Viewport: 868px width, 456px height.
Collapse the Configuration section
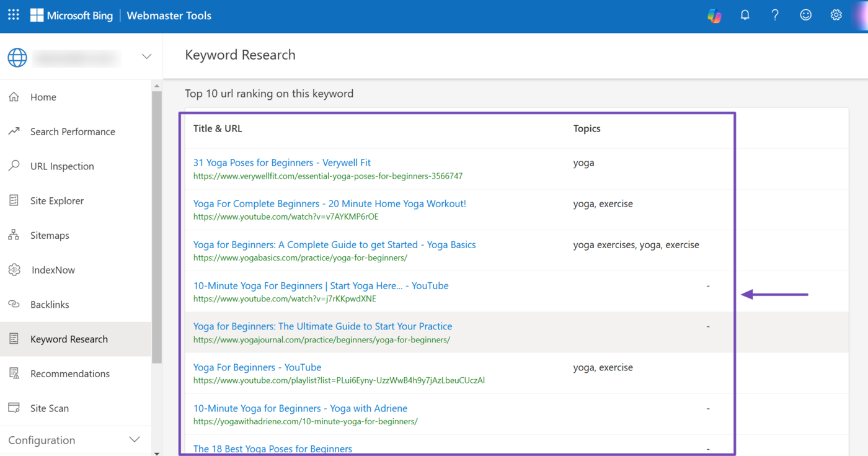click(x=134, y=440)
